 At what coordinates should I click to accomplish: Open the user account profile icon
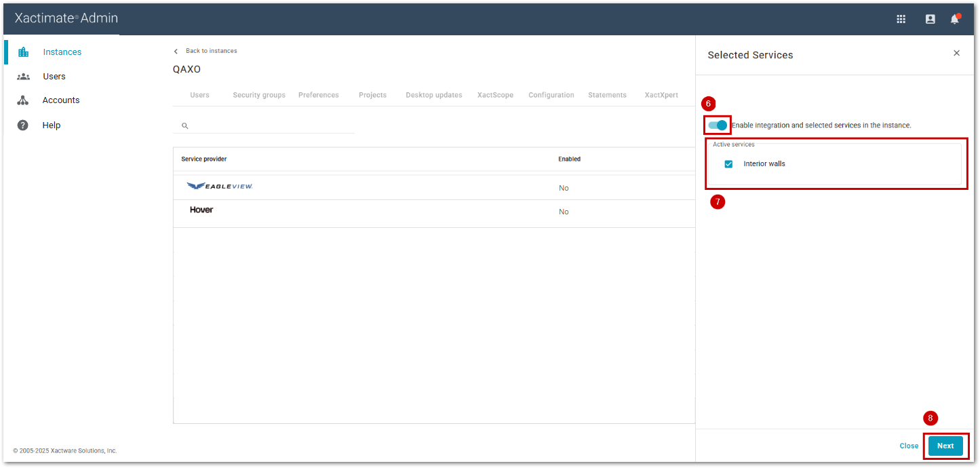(930, 20)
